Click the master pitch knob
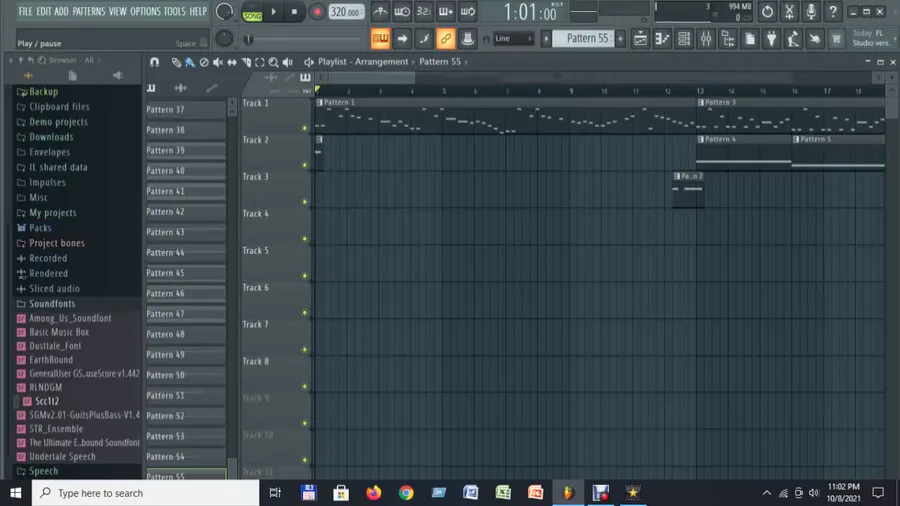The height and width of the screenshot is (506, 900). coord(224,38)
